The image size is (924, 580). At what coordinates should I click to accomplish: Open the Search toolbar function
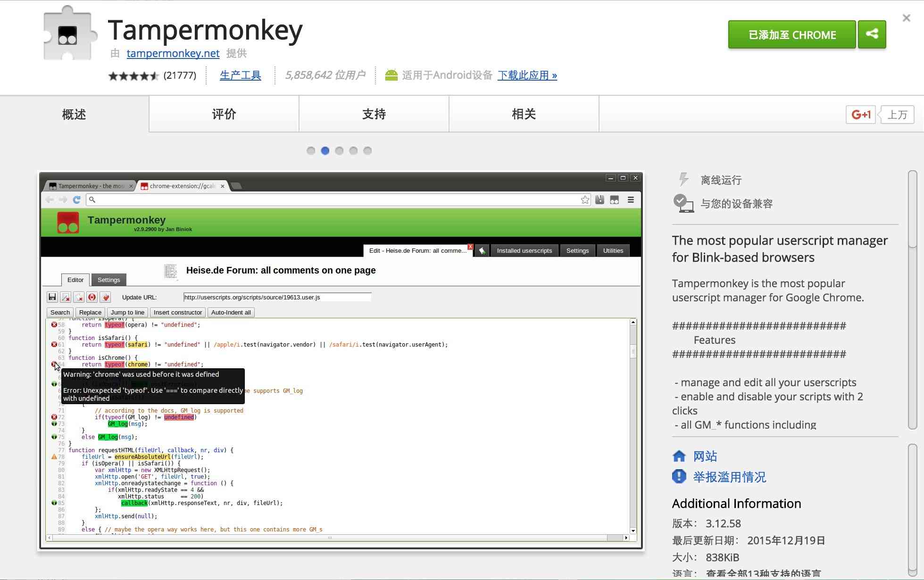[x=60, y=312]
